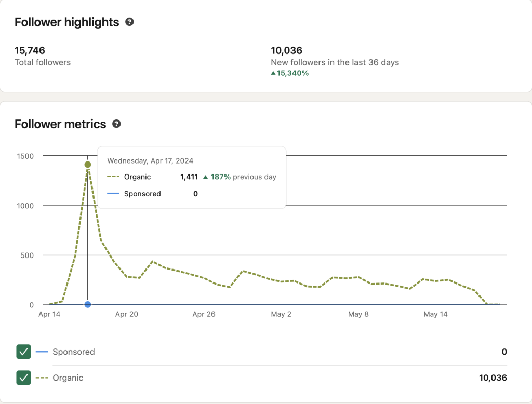Select the blue Sponsored point on the axis
This screenshot has height=404, width=532.
pos(87,305)
